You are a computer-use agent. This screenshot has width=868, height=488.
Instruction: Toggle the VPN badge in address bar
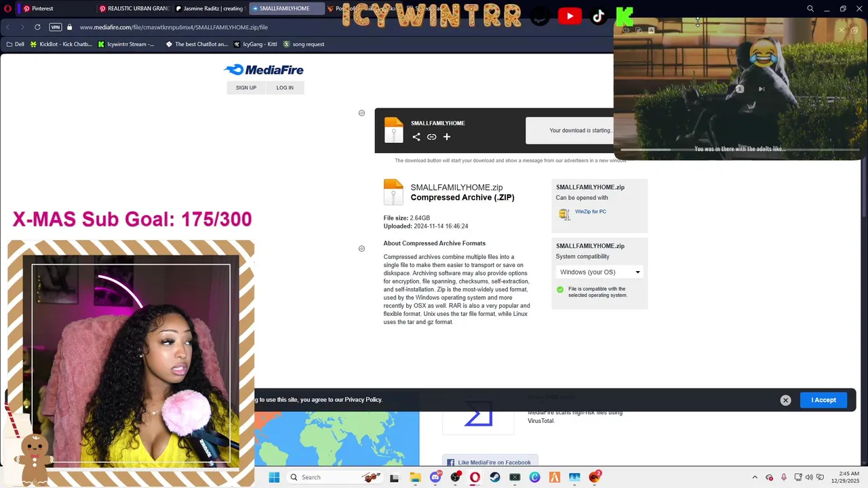click(56, 27)
